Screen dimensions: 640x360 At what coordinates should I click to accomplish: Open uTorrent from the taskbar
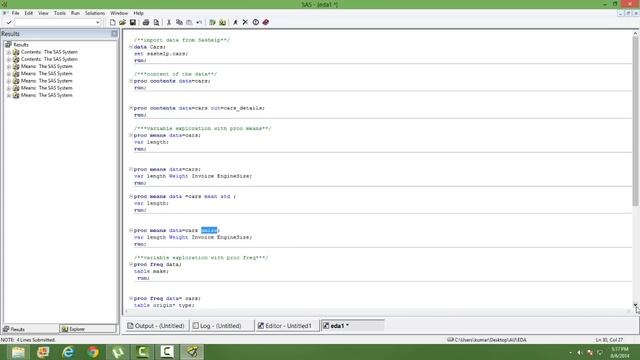tap(118, 352)
